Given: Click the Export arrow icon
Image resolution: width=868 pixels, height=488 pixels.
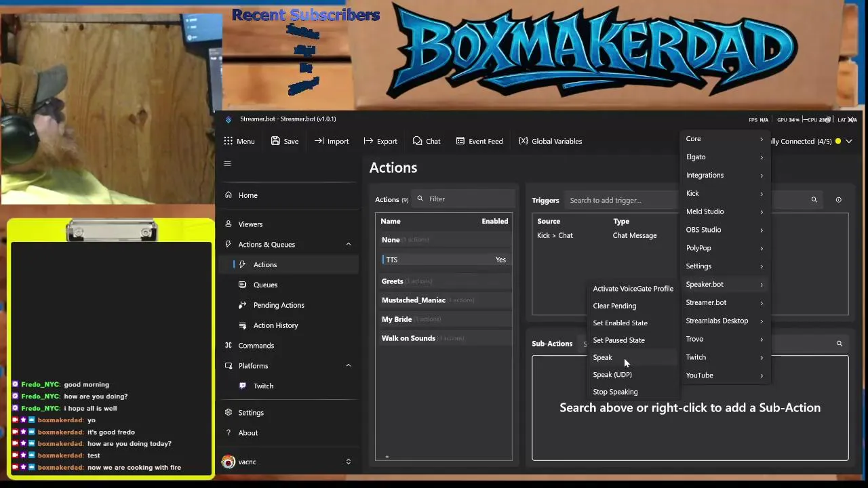Looking at the screenshot, I should pyautogui.click(x=368, y=141).
